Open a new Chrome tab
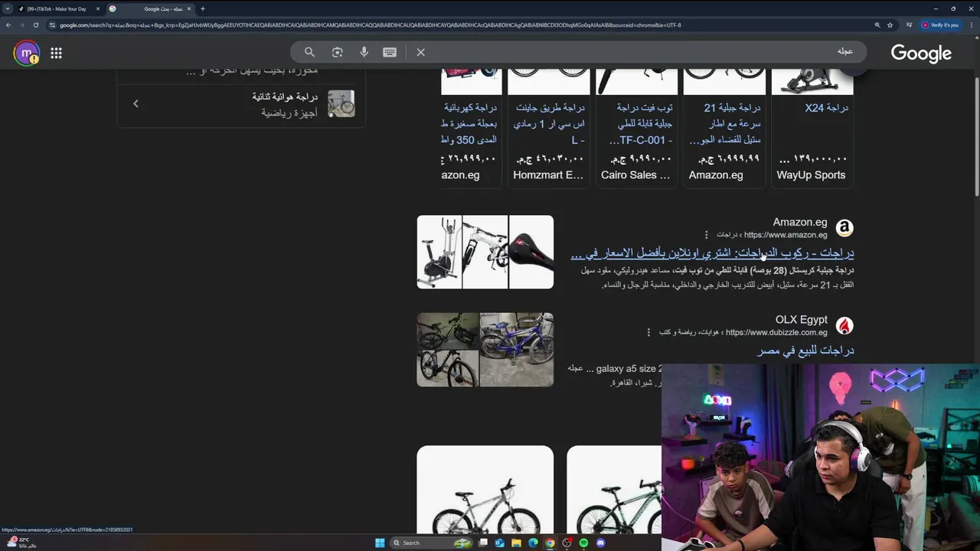This screenshot has height=551, width=980. coord(202,9)
